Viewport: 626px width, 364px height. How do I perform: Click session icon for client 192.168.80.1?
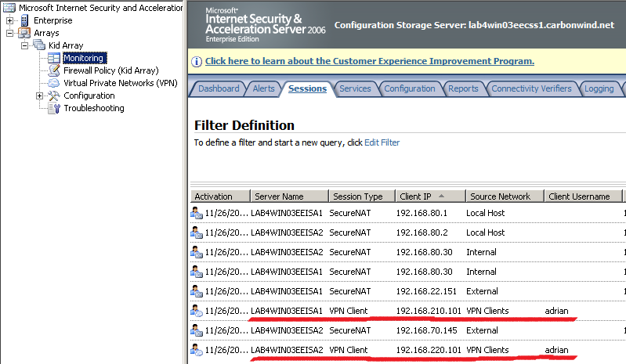click(197, 213)
